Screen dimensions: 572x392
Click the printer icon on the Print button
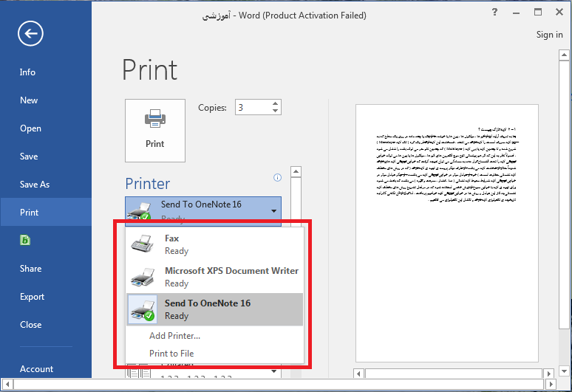pos(155,118)
